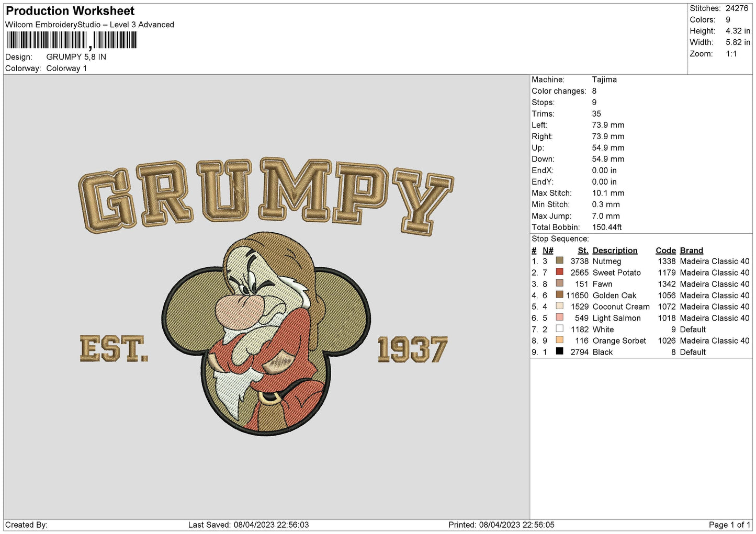Viewport: 756px width, 534px height.
Task: Click the Brand column header
Action: (x=691, y=251)
